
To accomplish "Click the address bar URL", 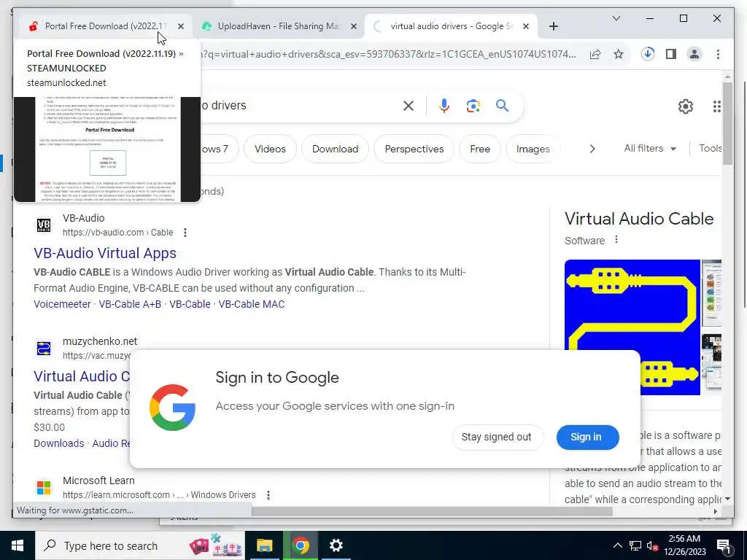I will [x=388, y=54].
